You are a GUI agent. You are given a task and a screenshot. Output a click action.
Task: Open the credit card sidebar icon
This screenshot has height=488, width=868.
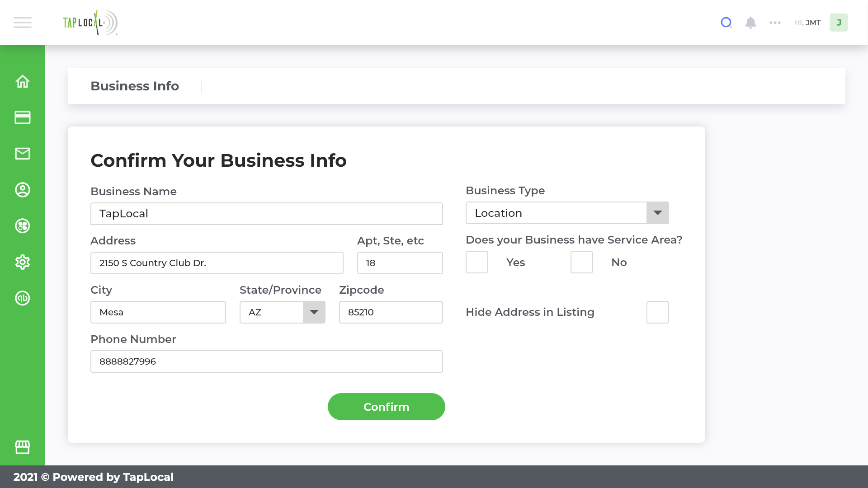point(23,117)
